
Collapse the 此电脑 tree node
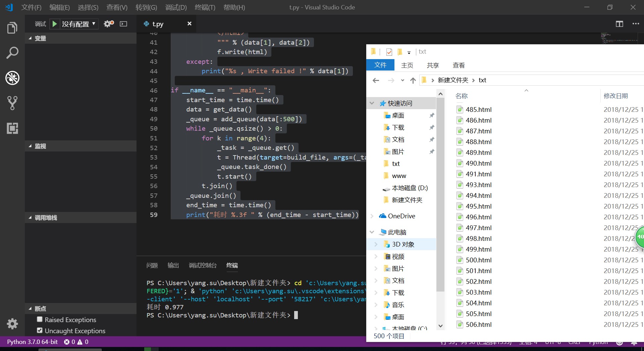click(x=372, y=232)
